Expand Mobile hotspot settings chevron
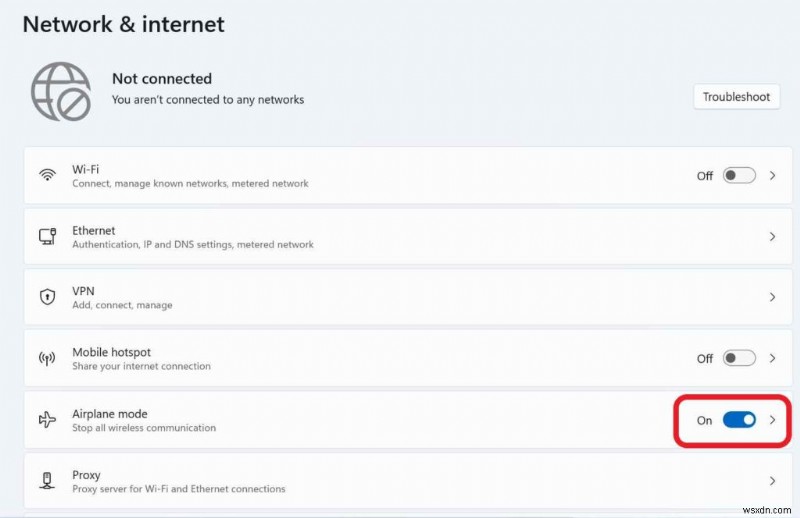Screen dimensions: 800x518 (x=772, y=358)
